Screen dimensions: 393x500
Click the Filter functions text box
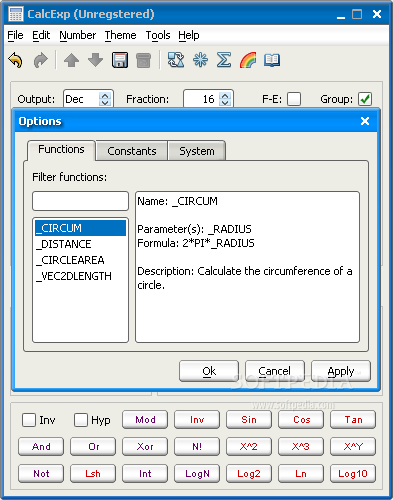80,201
